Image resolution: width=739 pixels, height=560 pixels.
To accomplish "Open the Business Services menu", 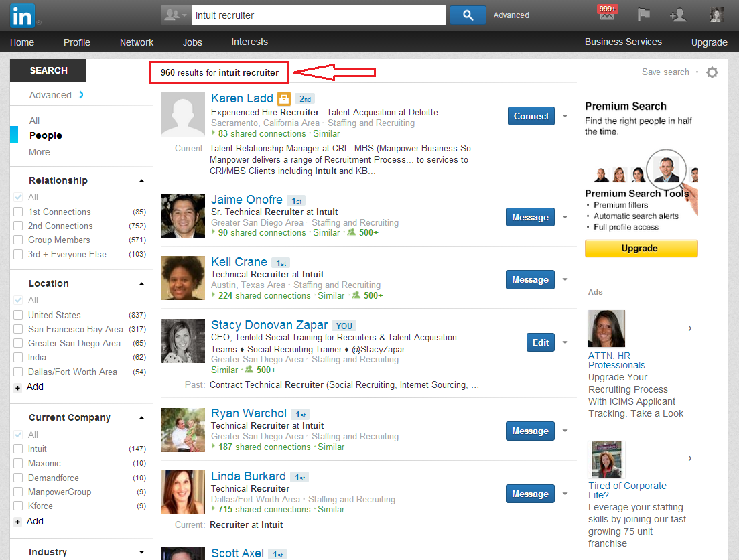I will coord(623,42).
